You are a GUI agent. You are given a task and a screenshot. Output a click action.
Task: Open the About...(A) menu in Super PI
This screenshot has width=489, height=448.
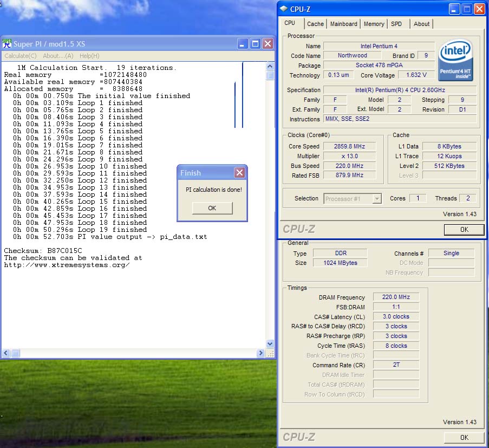tap(58, 56)
